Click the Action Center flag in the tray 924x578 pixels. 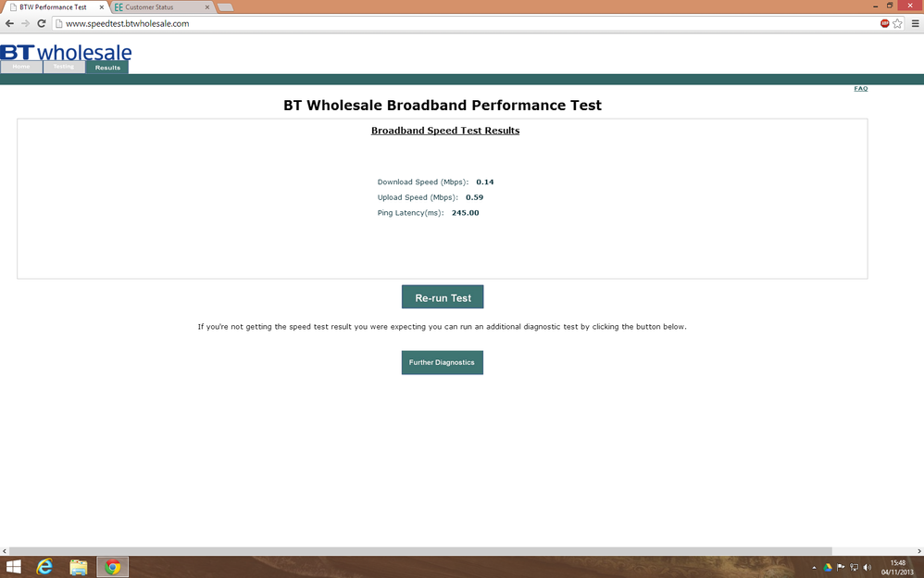point(839,566)
